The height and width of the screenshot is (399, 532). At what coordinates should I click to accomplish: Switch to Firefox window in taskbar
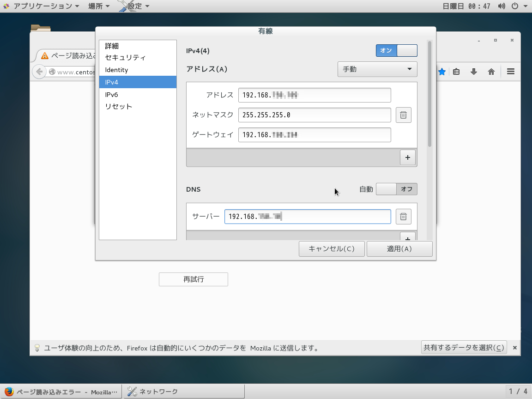[61, 392]
